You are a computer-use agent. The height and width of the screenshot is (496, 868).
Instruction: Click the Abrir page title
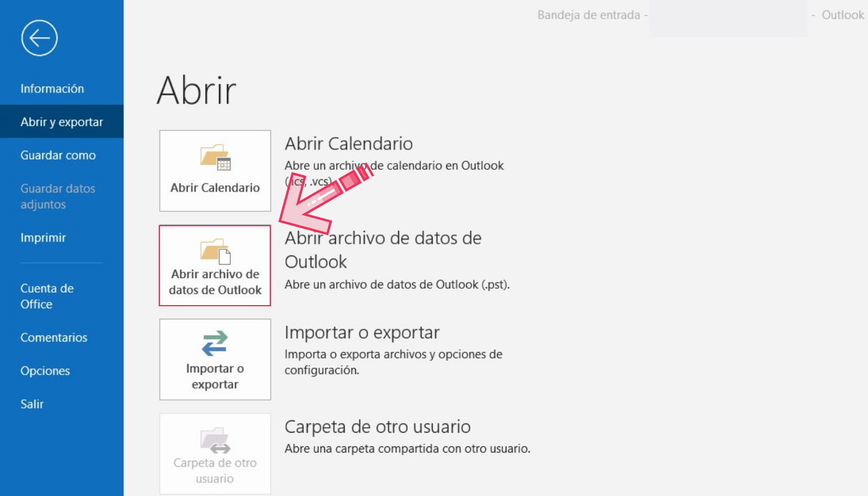click(197, 91)
